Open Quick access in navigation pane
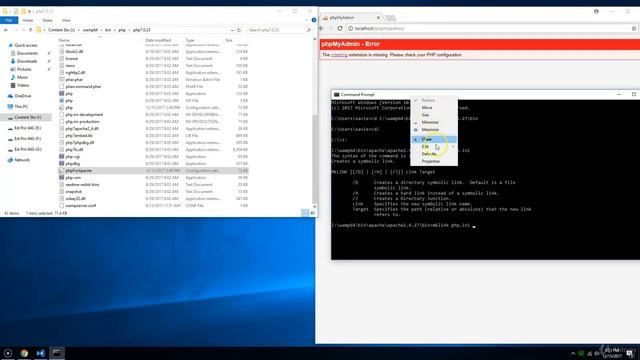The image size is (640, 360). pyautogui.click(x=26, y=45)
